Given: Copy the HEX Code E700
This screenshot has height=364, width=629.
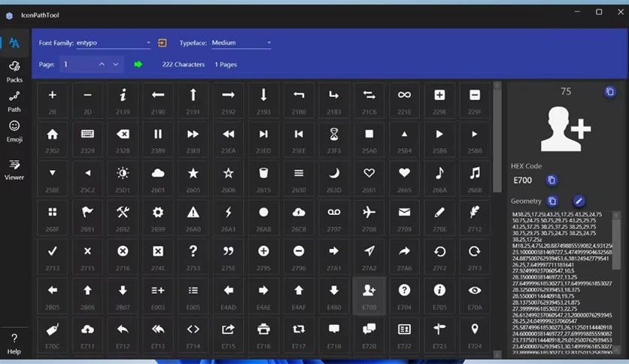Looking at the screenshot, I should pyautogui.click(x=552, y=180).
